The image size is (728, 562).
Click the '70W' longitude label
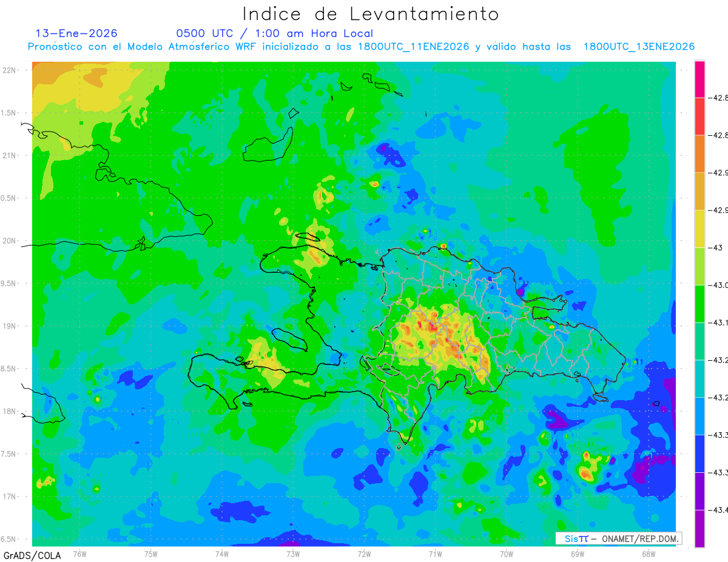click(507, 554)
